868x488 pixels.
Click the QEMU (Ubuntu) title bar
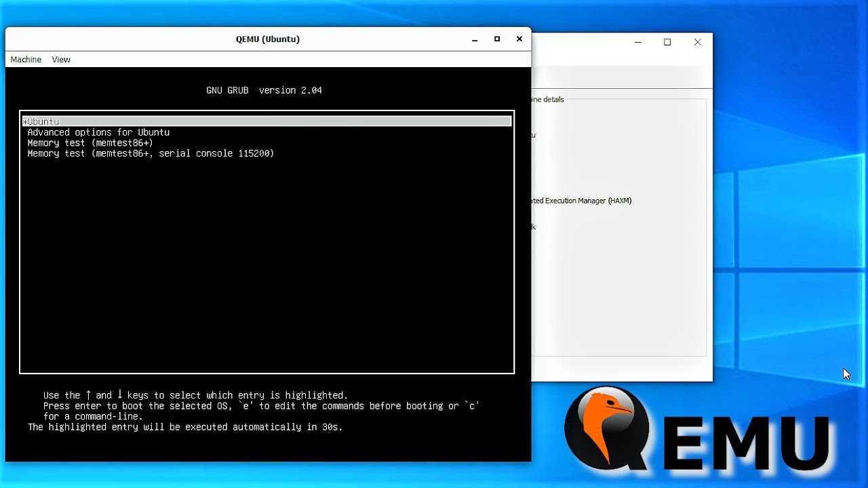pyautogui.click(x=268, y=39)
